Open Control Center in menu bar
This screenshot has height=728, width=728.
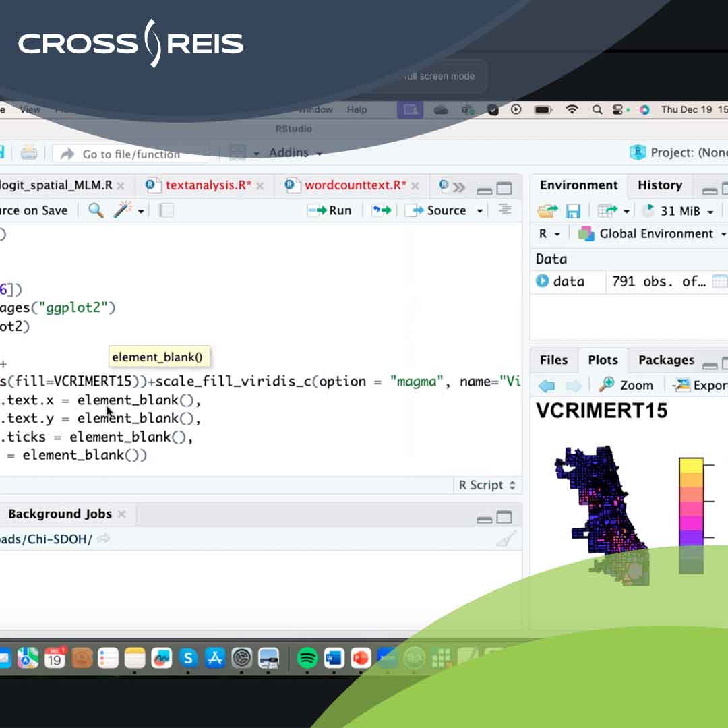point(617,110)
